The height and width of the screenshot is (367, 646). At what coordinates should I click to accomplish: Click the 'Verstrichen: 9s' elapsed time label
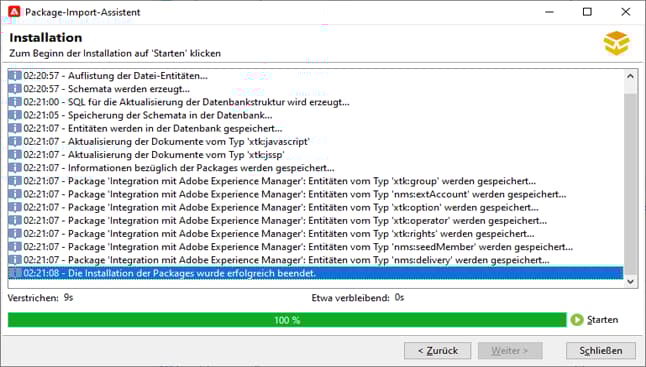[x=40, y=298]
